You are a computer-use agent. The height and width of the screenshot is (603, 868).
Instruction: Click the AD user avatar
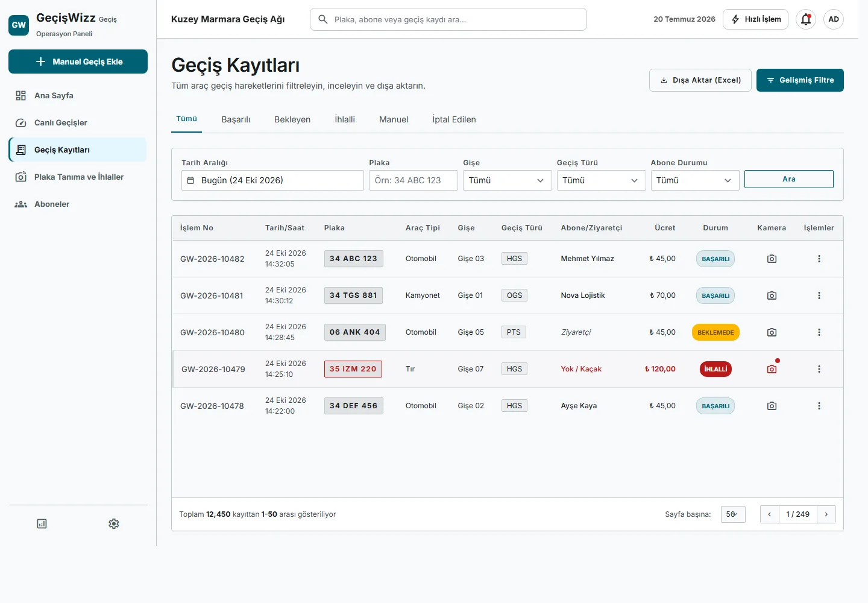click(834, 19)
